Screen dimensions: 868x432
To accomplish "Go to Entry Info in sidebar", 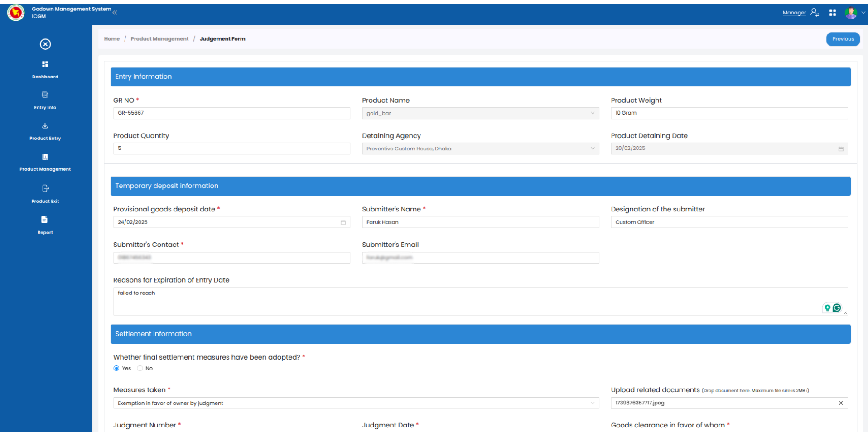I will pyautogui.click(x=45, y=107).
